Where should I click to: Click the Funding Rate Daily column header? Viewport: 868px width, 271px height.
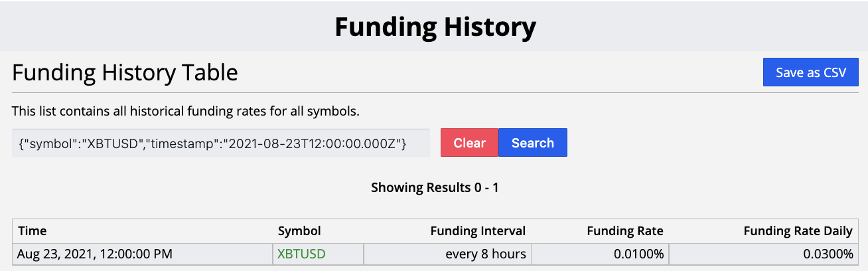pyautogui.click(x=798, y=231)
